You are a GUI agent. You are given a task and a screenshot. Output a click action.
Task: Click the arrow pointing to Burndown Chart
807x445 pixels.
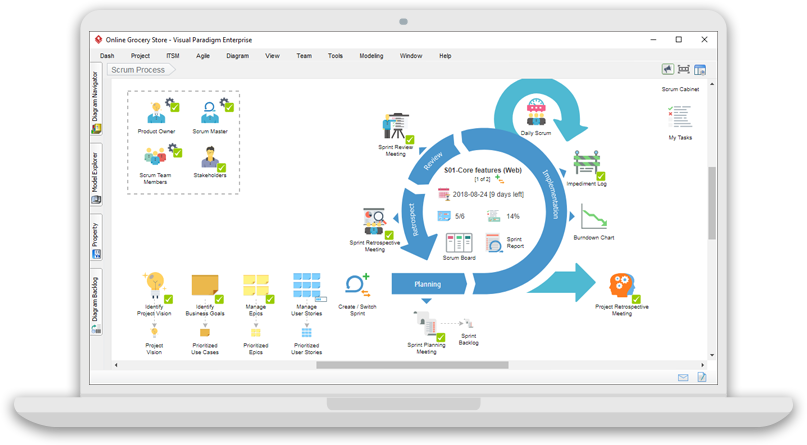coord(571,217)
